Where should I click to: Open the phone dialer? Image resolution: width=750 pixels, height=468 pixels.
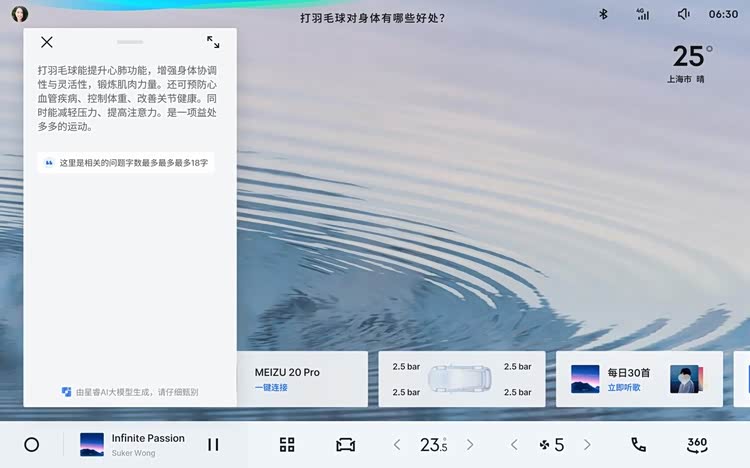(638, 445)
